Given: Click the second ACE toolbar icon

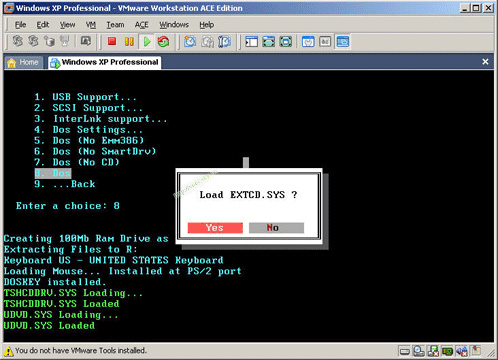Looking at the screenshot, I should point(33,41).
